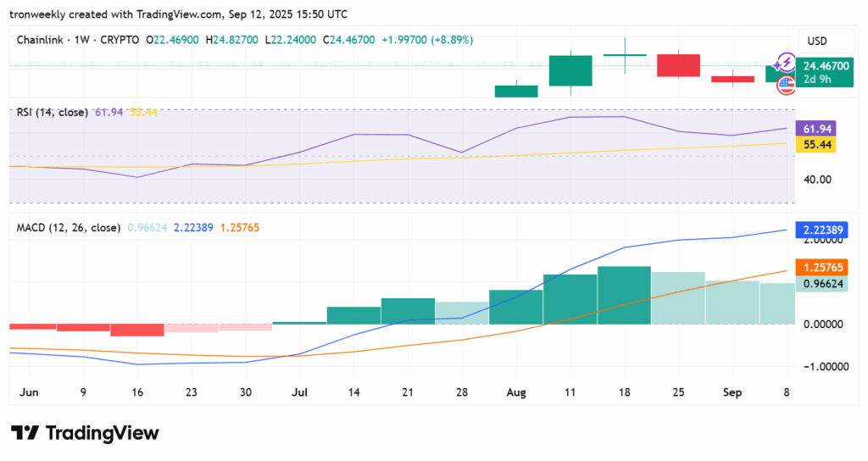Click the RSI value 61.94 in legend
This screenshot has width=868, height=461.
coord(108,113)
